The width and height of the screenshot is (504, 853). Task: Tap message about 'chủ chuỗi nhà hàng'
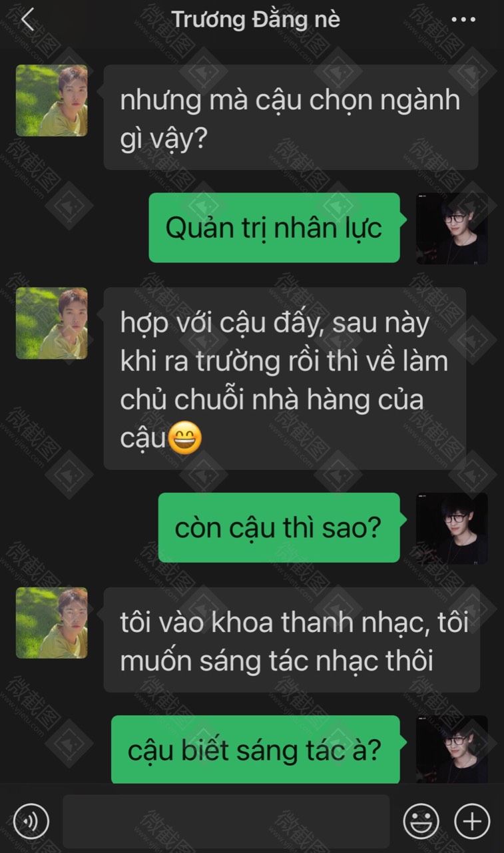285,379
